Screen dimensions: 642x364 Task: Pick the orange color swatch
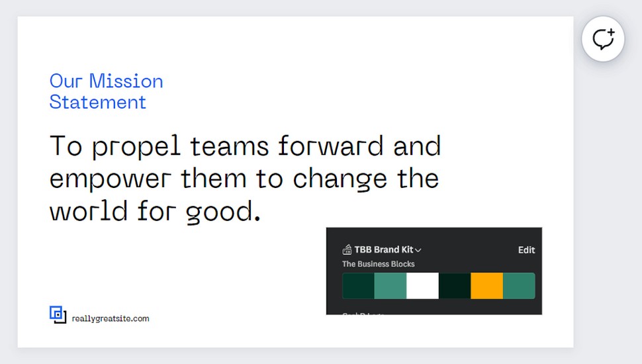[x=487, y=286]
